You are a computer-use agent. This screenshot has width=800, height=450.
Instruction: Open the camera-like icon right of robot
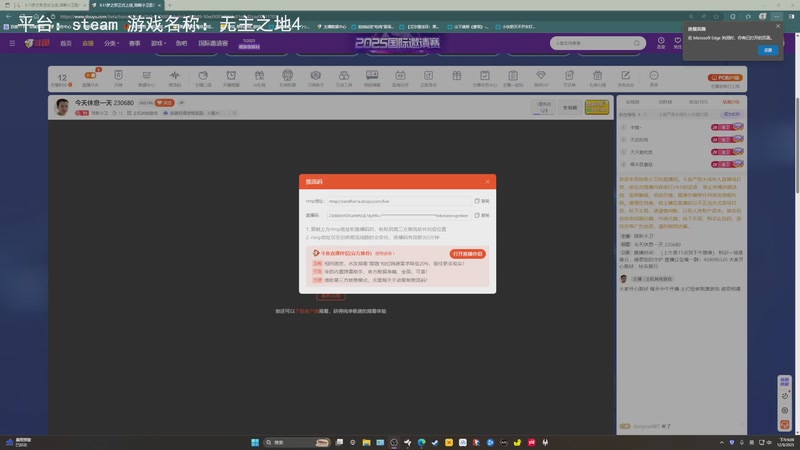[315, 76]
